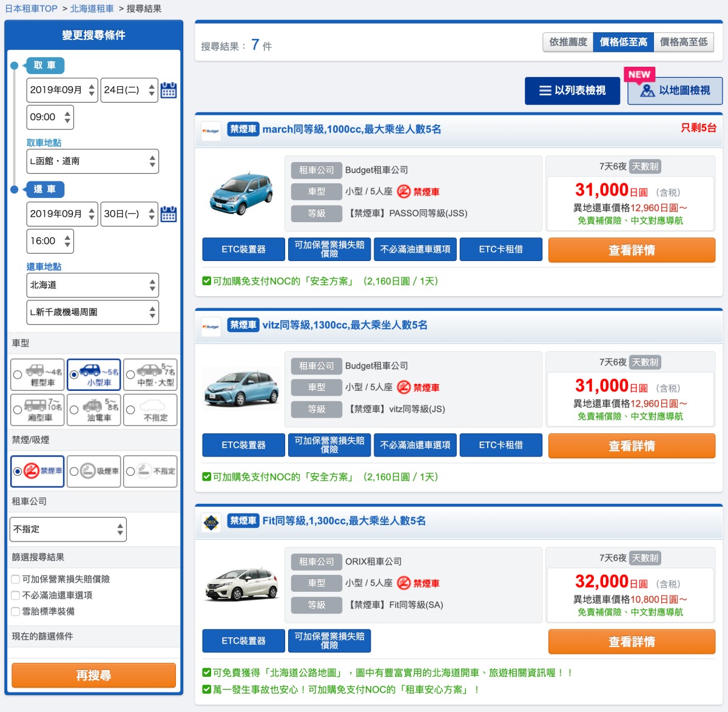Image resolution: width=728 pixels, height=712 pixels.
Task: Click 查看詳情 for march PASSO listing
Action: coord(632,250)
